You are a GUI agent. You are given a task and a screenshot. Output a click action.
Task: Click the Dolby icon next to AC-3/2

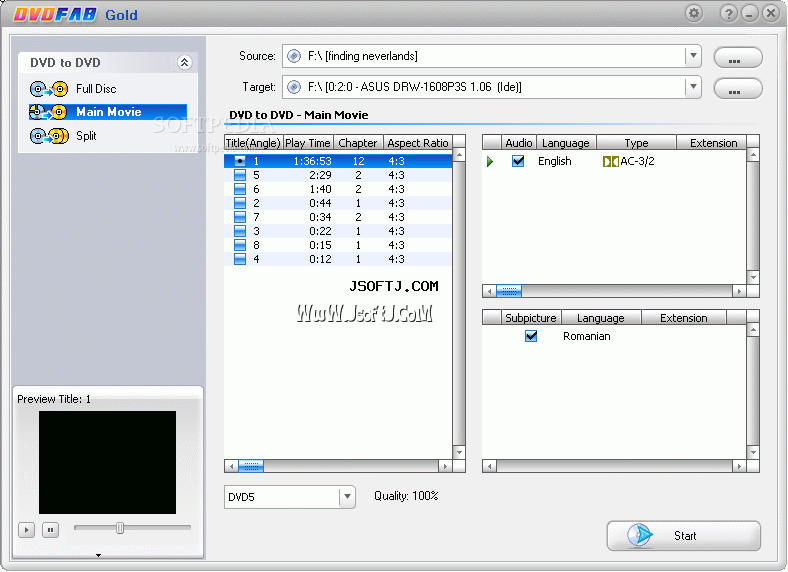[x=611, y=161]
